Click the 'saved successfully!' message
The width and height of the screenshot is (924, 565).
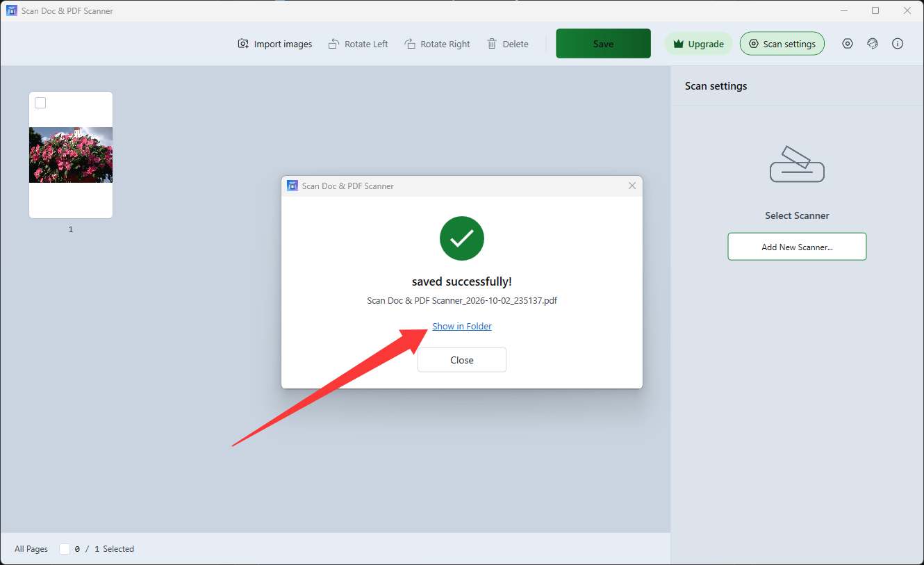click(462, 281)
